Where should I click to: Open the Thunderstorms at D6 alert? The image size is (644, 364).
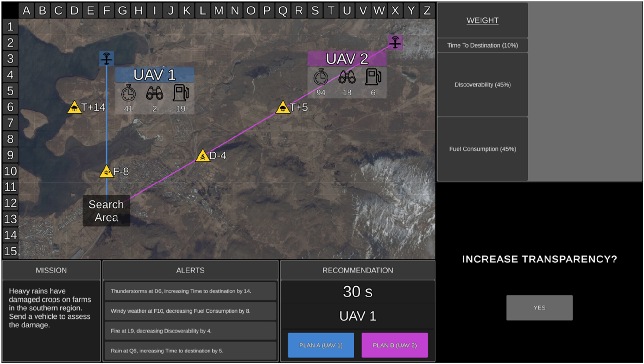tap(190, 291)
